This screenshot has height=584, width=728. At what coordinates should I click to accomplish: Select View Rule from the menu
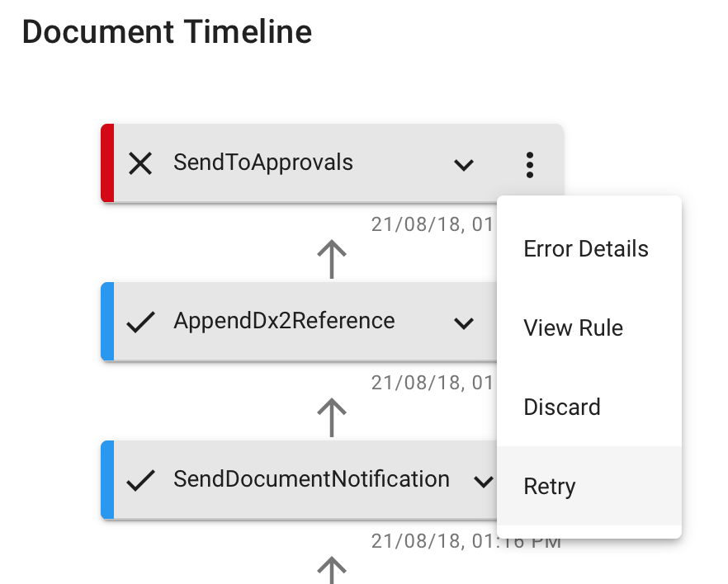point(573,327)
